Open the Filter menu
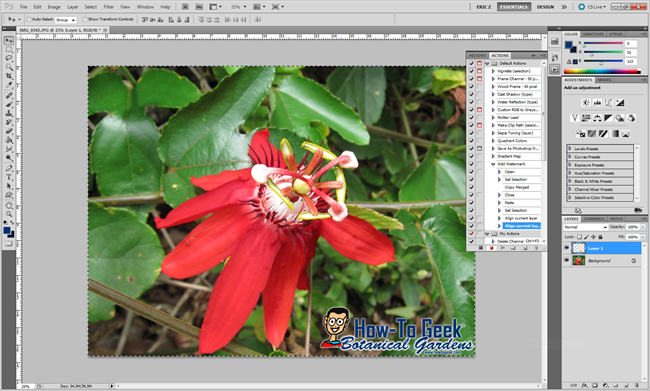The image size is (650, 391). [109, 7]
